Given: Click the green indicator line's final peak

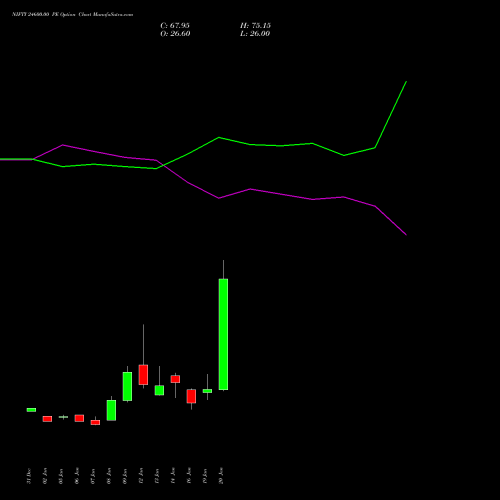Looking at the screenshot, I should (406, 82).
